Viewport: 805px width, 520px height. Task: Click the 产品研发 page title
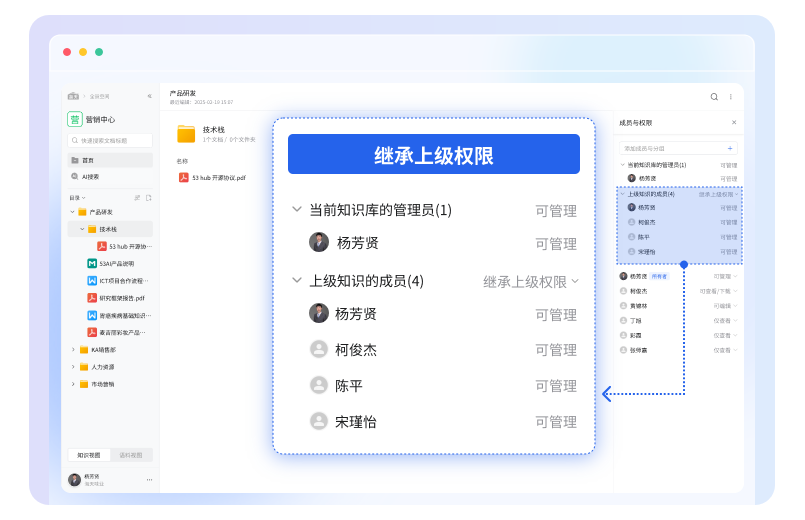click(x=183, y=93)
